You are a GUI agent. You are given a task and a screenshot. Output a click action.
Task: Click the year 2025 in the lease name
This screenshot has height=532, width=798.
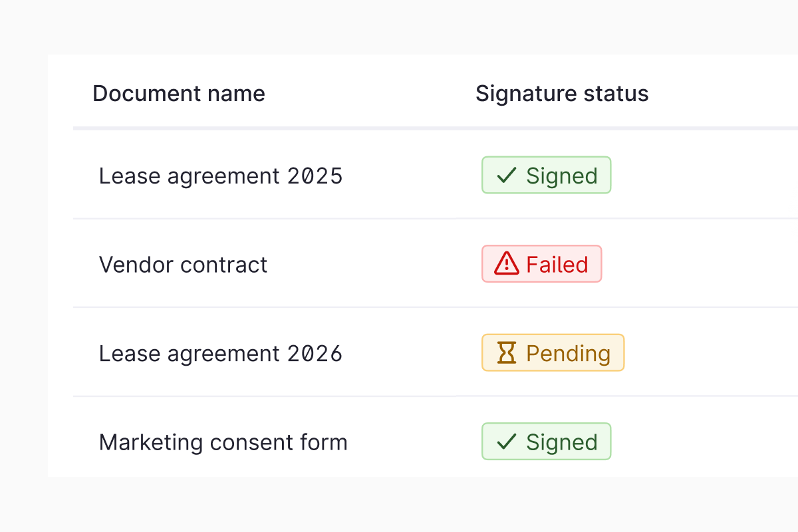pyautogui.click(x=315, y=176)
